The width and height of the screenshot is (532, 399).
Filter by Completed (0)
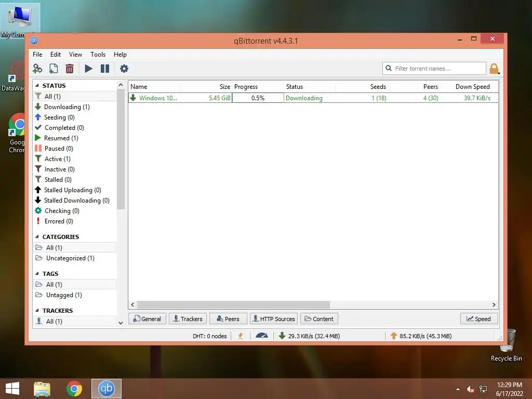pyautogui.click(x=75, y=128)
